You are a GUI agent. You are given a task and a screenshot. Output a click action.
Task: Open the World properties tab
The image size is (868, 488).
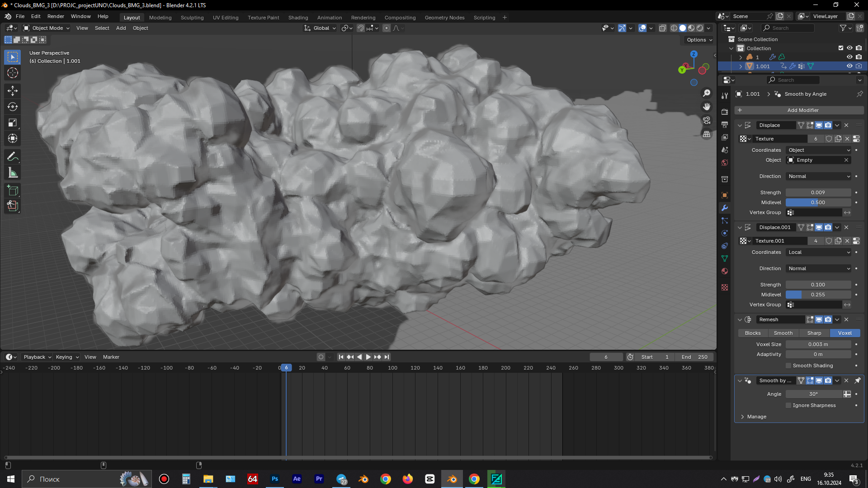tap(725, 163)
